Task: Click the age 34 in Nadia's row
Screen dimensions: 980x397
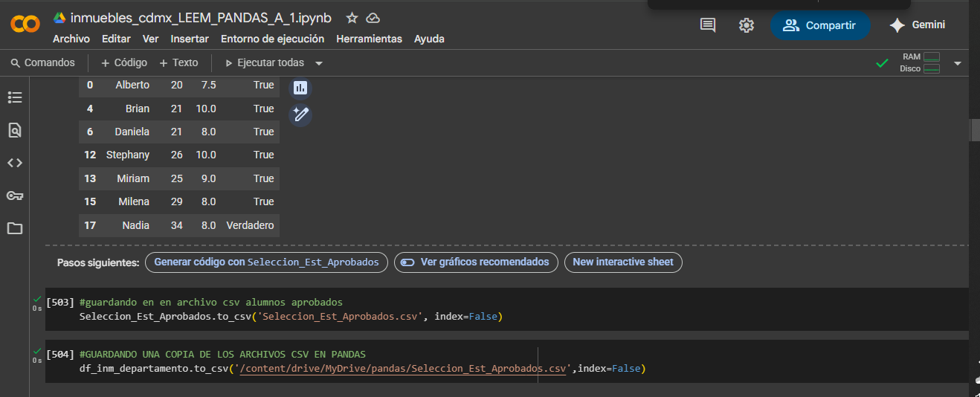Action: [x=176, y=225]
